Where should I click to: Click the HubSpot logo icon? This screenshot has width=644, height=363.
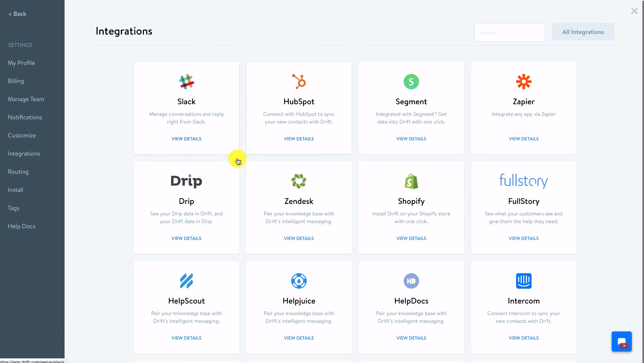[299, 82]
